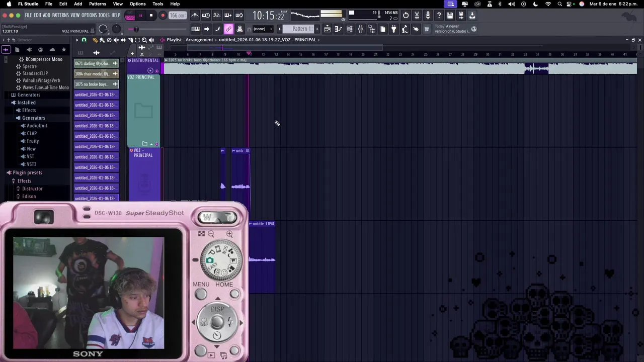Click the shopping cart icon

click(427, 29)
